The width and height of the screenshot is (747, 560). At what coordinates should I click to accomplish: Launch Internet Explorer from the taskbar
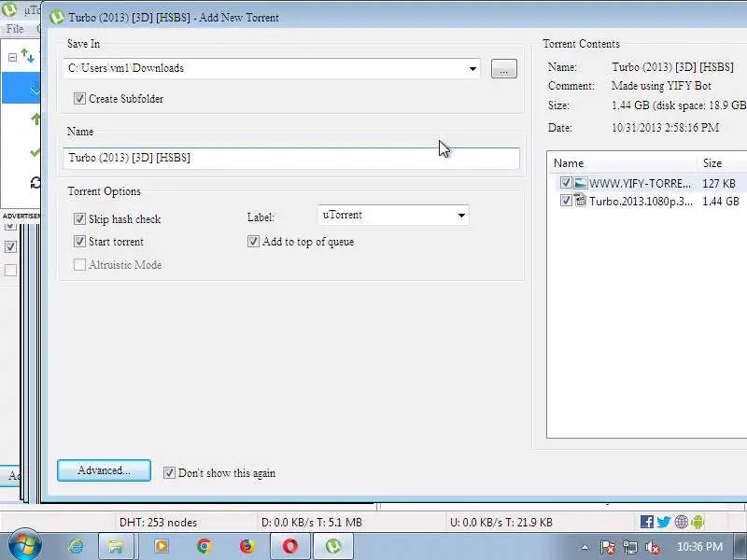(76, 546)
